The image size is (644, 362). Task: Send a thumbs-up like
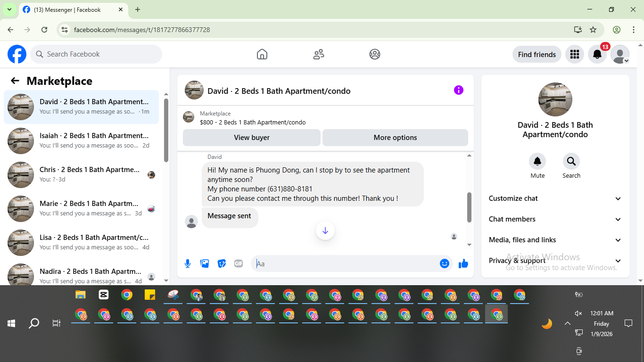(x=463, y=263)
